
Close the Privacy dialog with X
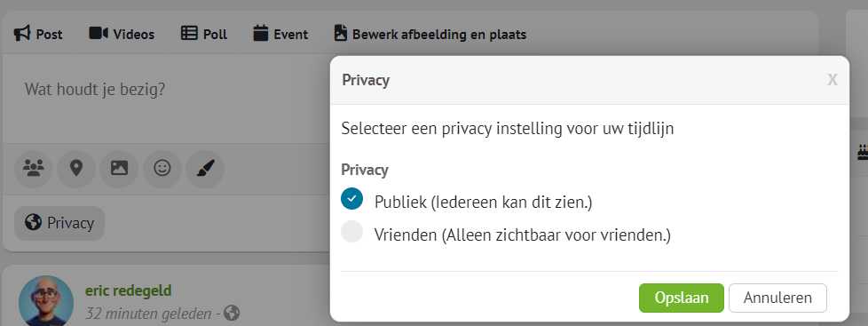pyautogui.click(x=832, y=80)
